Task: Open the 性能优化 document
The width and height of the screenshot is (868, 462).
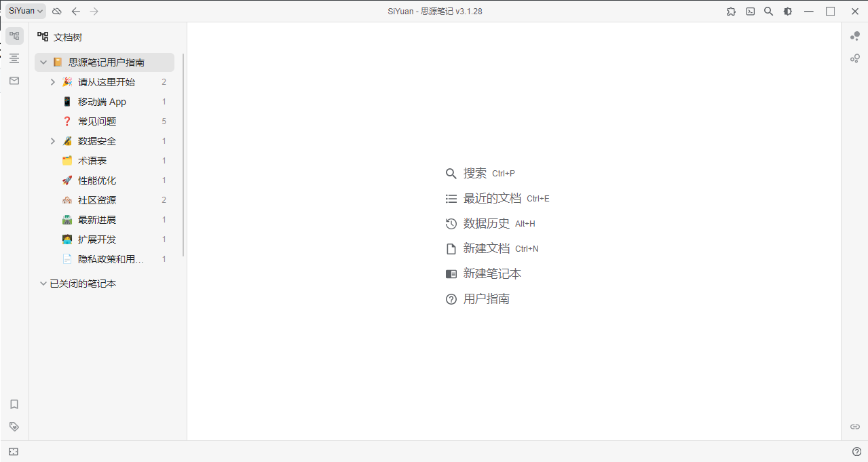Action: [97, 180]
